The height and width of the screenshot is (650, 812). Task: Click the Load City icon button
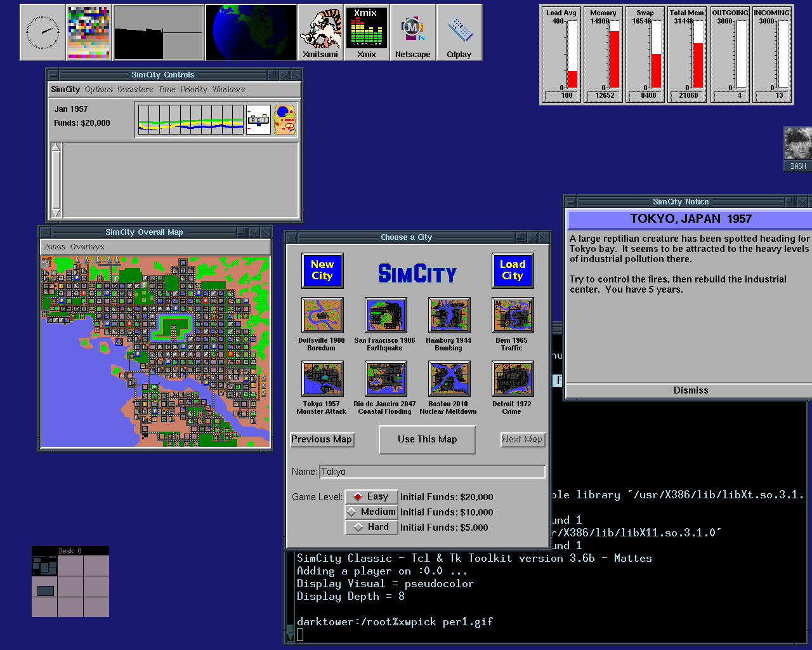point(513,270)
